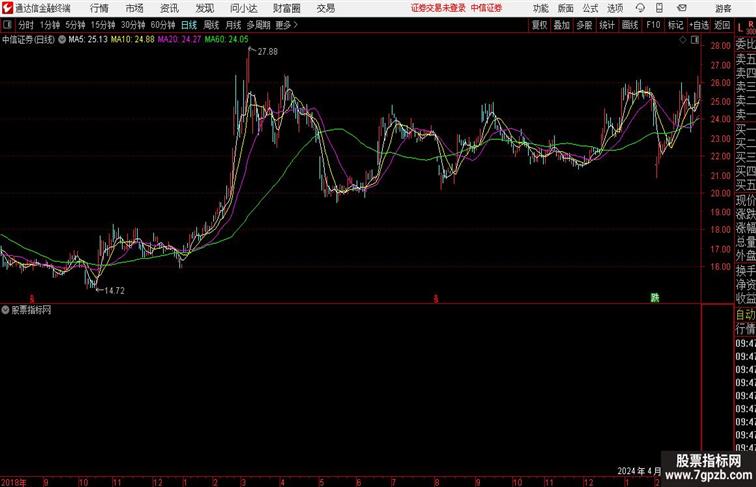Select the 日线 daily period tab

pyautogui.click(x=189, y=25)
